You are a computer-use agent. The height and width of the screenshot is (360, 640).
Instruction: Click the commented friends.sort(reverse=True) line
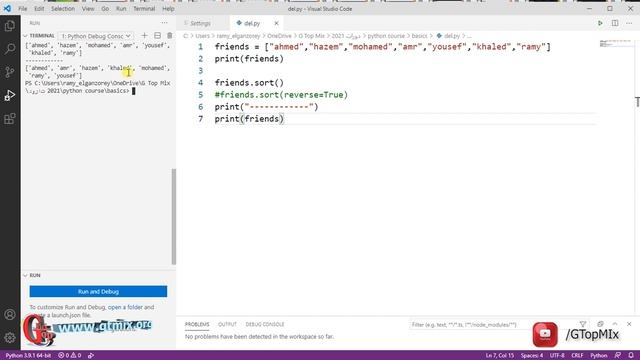(x=281, y=95)
